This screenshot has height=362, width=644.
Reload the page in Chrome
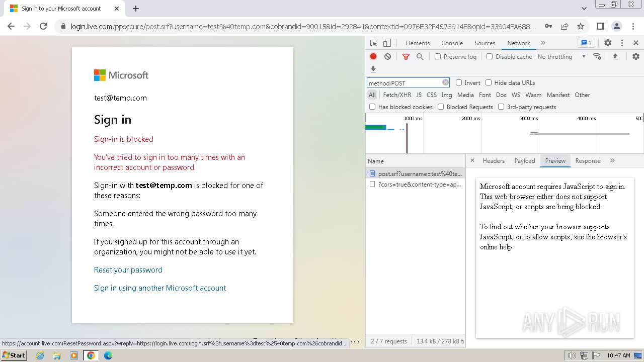pos(43,26)
